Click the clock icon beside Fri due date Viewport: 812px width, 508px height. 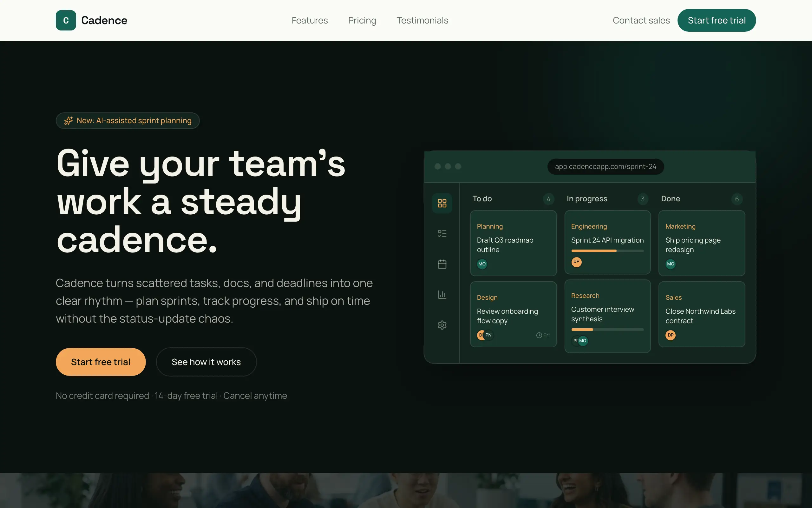539,335
